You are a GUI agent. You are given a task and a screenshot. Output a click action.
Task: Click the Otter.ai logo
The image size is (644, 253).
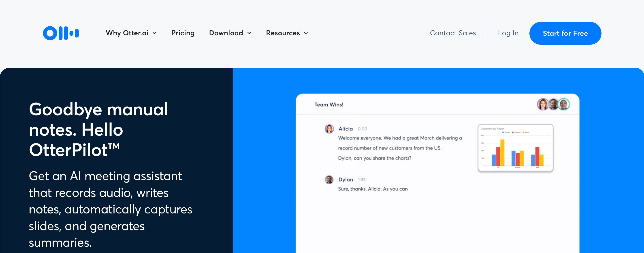(x=61, y=33)
